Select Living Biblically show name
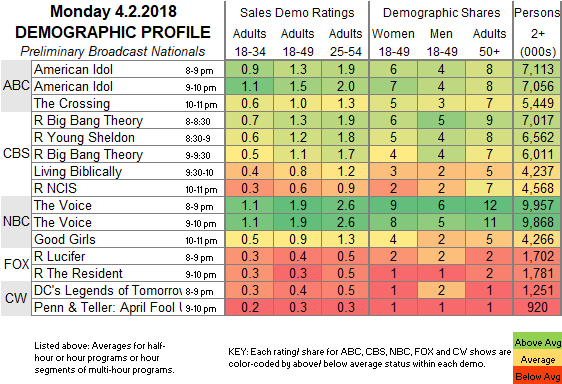The image size is (562, 384). [78, 172]
